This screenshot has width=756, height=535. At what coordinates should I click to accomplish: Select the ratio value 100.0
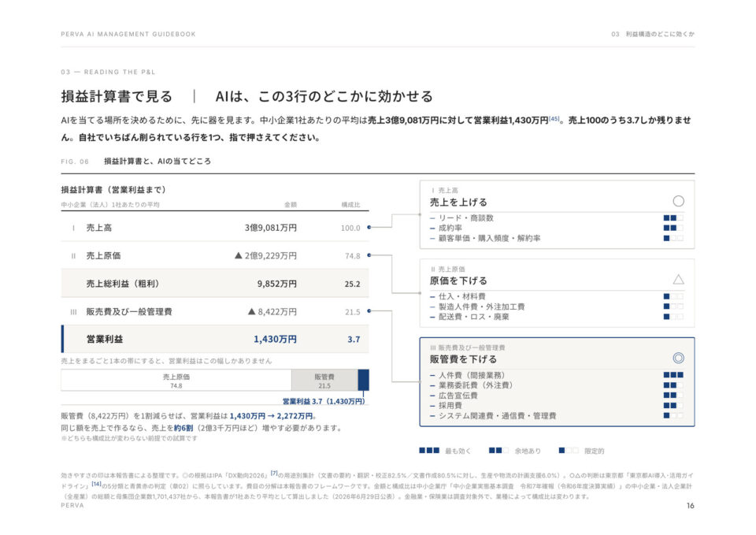[x=350, y=228]
